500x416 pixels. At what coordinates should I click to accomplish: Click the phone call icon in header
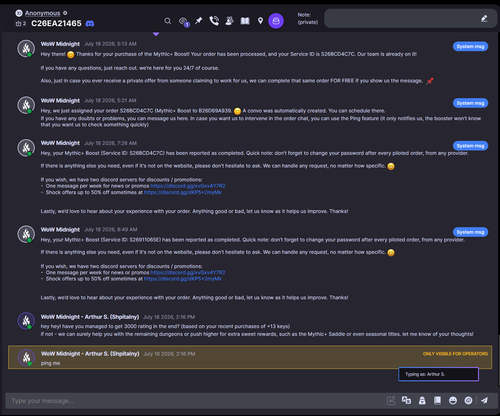(214, 21)
